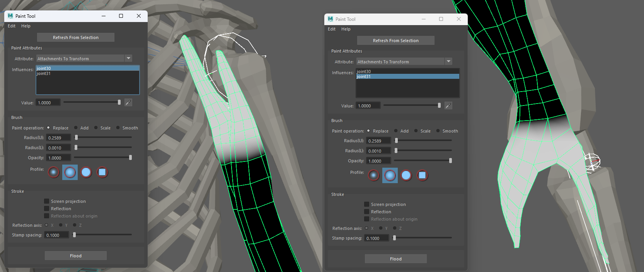Image resolution: width=644 pixels, height=272 pixels.
Task: Select Gaussian brush profile in left Paint Tool window
Action: click(54, 172)
